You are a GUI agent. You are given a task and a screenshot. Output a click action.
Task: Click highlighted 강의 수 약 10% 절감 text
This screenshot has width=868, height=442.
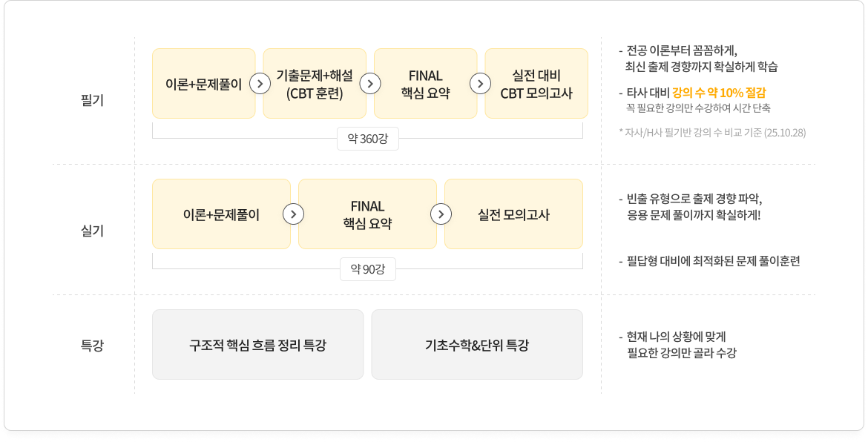point(719,93)
